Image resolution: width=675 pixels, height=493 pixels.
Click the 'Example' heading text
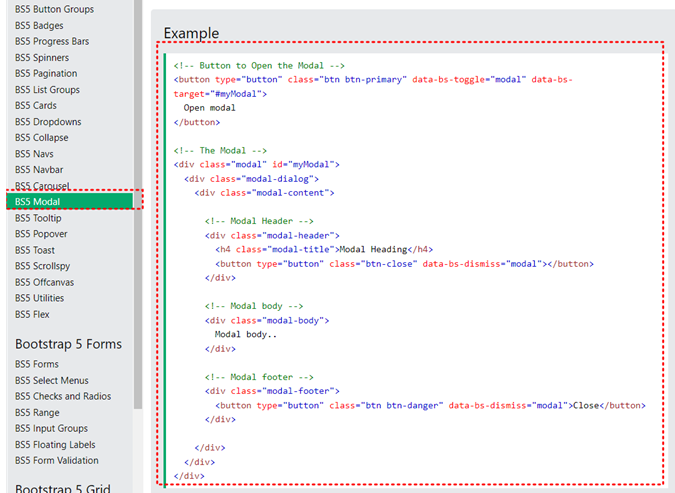[191, 33]
